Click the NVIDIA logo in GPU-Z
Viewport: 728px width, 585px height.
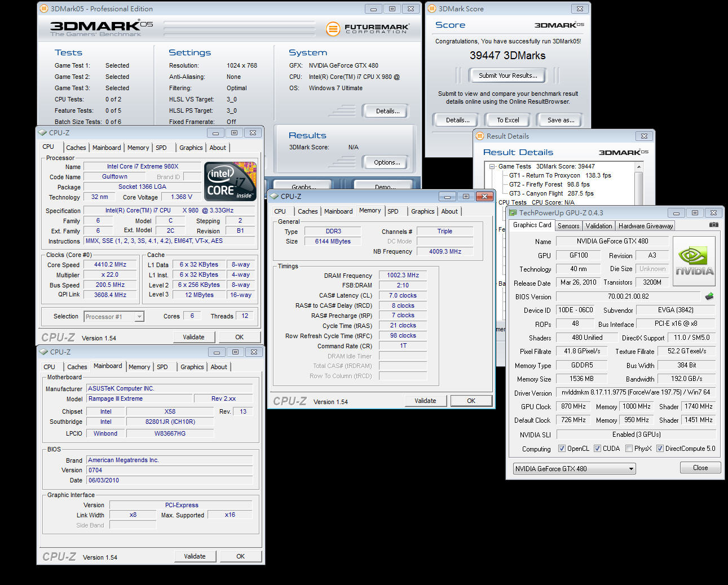pos(694,262)
